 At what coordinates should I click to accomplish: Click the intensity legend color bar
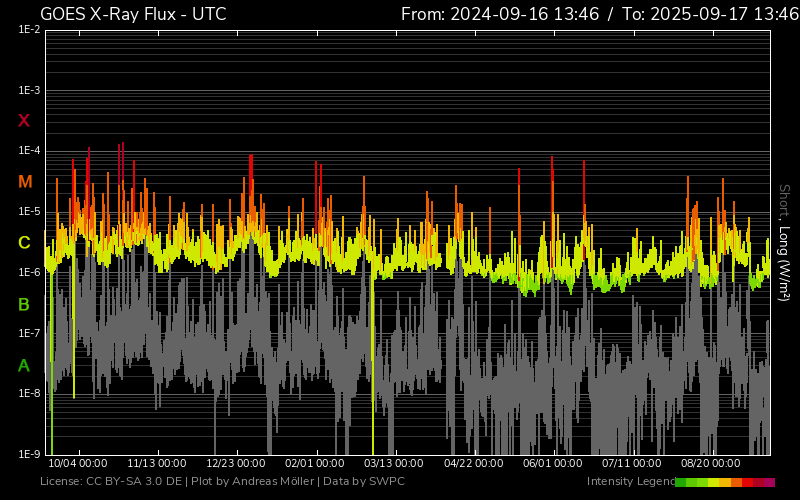coord(724,482)
